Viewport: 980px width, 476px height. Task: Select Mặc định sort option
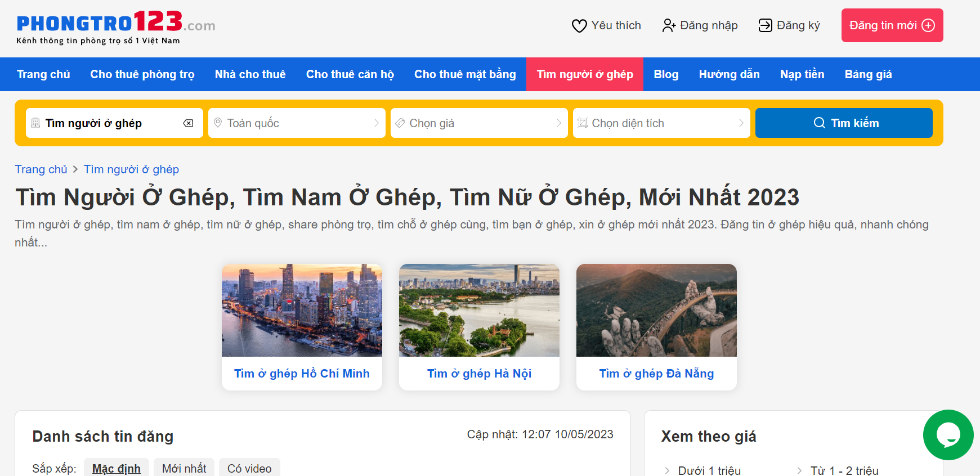coord(117,468)
